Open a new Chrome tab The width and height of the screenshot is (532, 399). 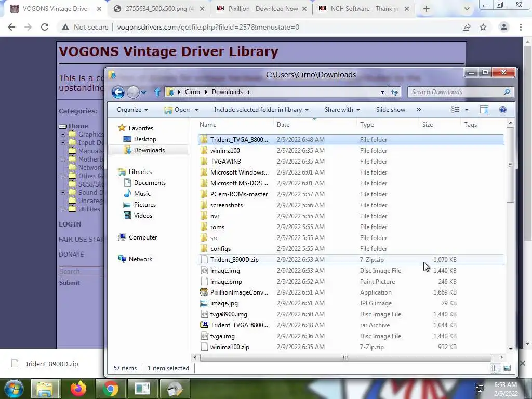pyautogui.click(x=427, y=9)
